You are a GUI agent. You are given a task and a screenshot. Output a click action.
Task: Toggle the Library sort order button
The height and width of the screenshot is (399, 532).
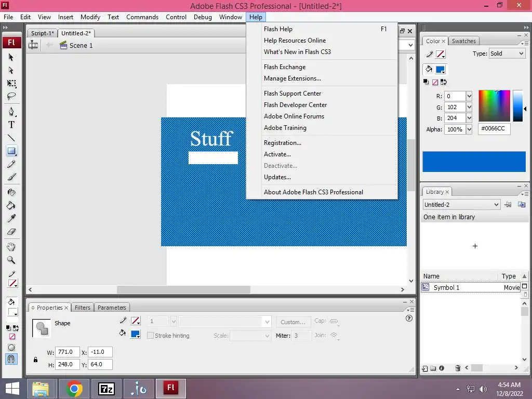click(x=525, y=276)
